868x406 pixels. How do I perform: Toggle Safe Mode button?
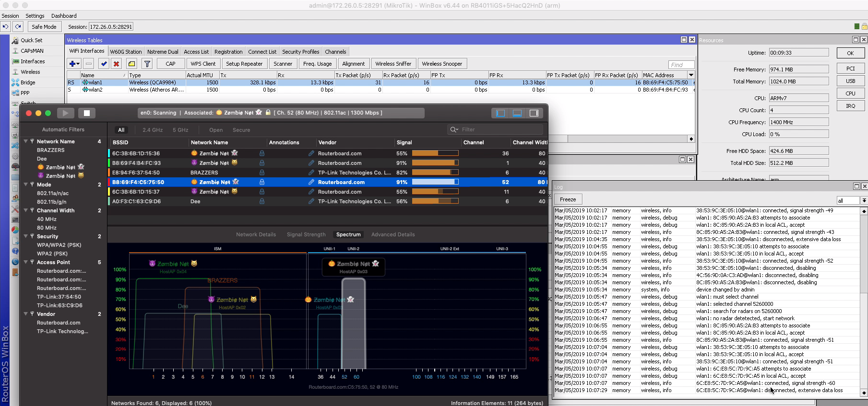pyautogui.click(x=44, y=27)
